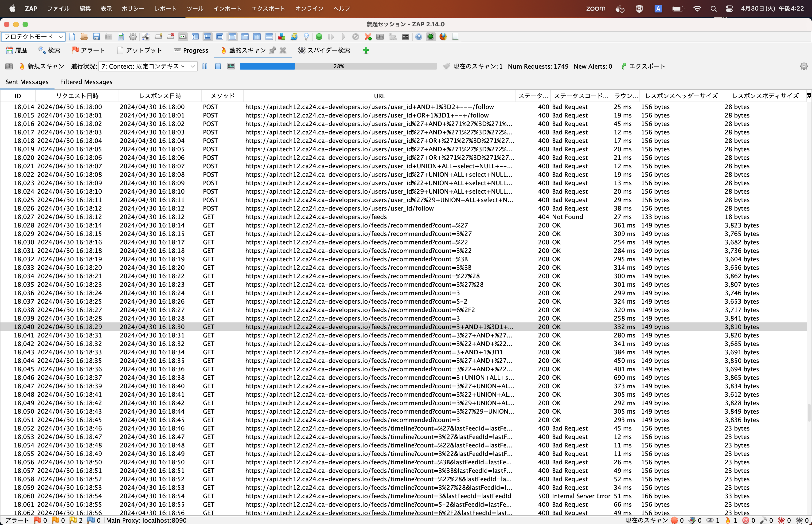812x525 pixels.
Task: Select row 18,027 GET /feeds
Action: click(403, 217)
